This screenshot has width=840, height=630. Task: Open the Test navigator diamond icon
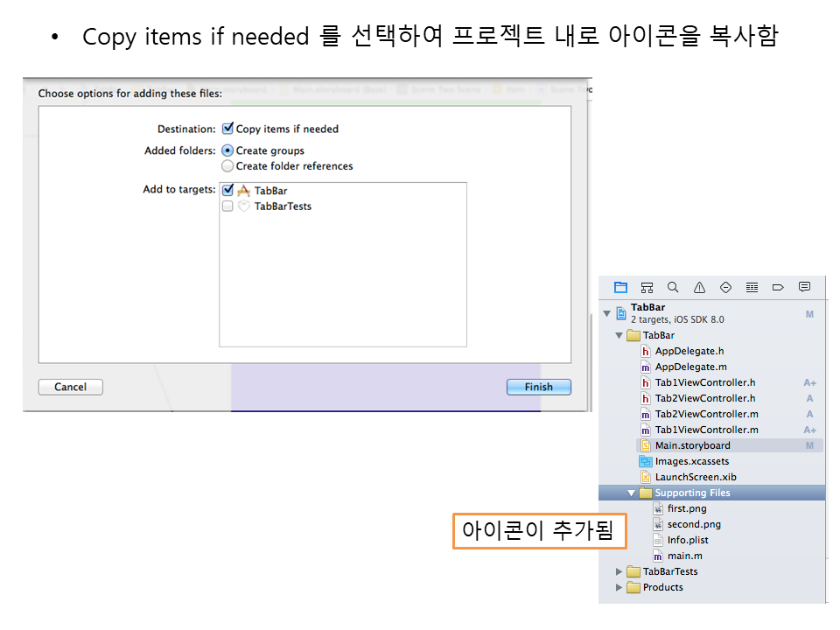tap(725, 287)
